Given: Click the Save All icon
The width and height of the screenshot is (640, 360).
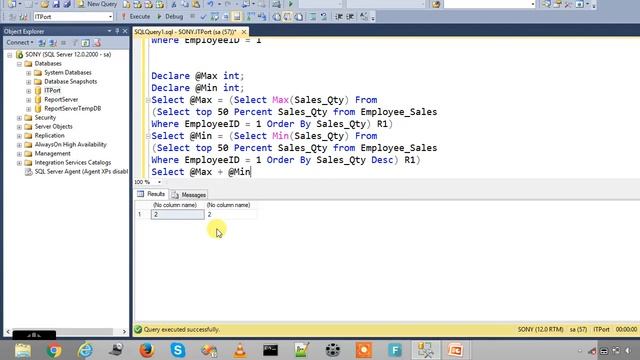Looking at the screenshot, I should click(67, 4).
